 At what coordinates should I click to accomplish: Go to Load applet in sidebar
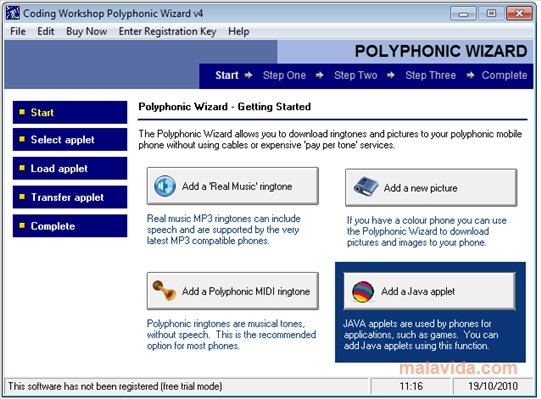coord(70,168)
